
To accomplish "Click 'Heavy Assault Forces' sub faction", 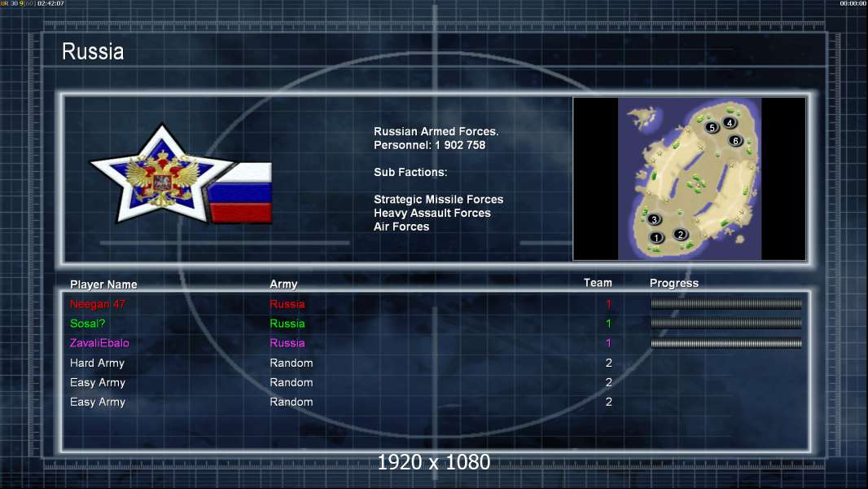I will tap(432, 214).
